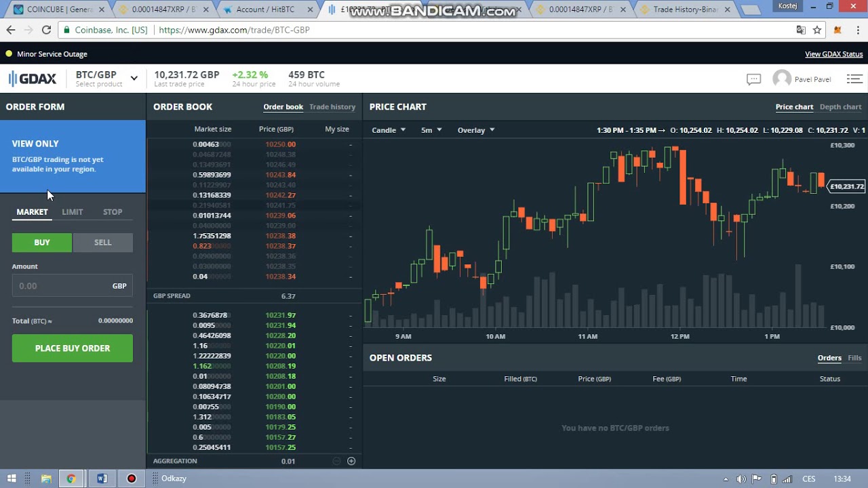The image size is (868, 488).
Task: Bookmark page with the star icon
Action: tap(817, 30)
